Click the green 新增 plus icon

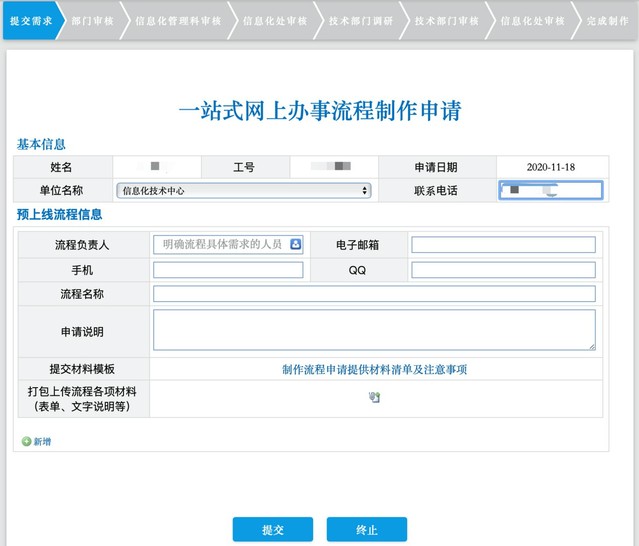tap(26, 441)
